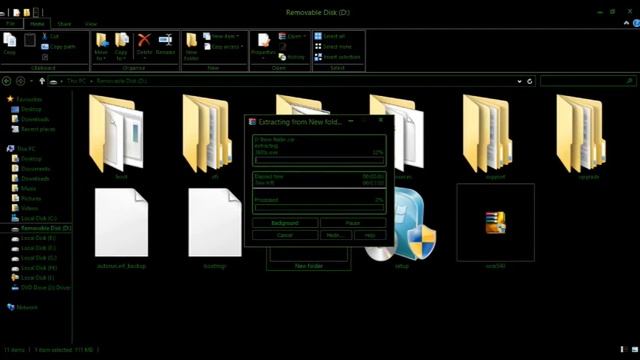The width and height of the screenshot is (640, 360).
Task: Click the Copy to folder icon
Action: point(121,41)
